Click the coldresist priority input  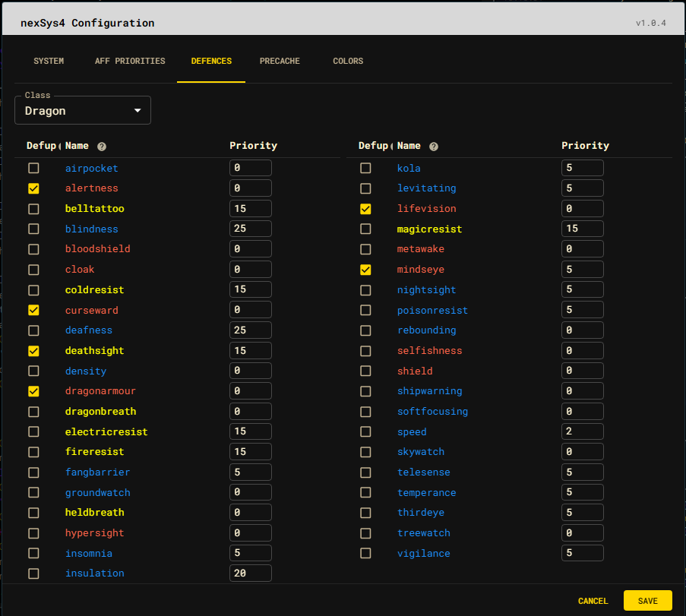250,289
